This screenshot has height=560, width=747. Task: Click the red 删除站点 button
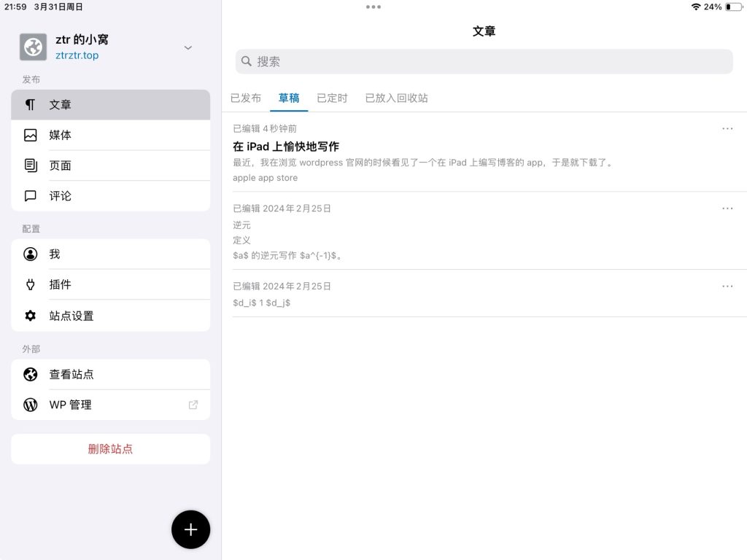click(x=110, y=449)
